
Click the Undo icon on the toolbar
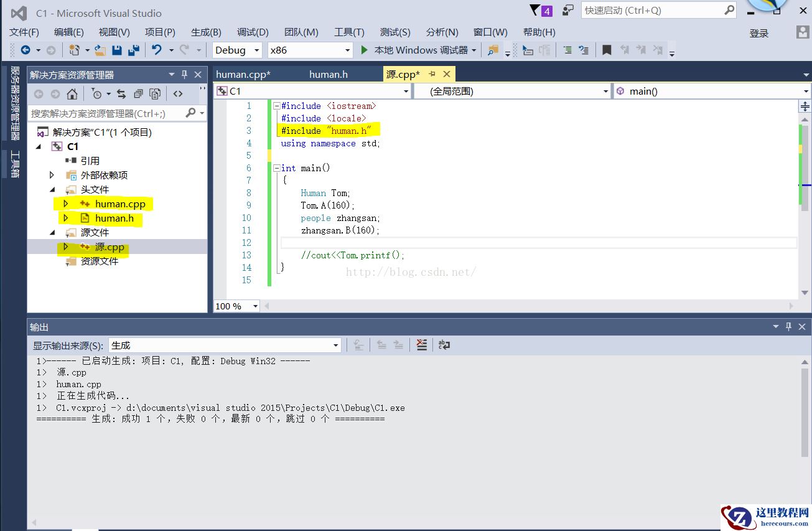[x=156, y=50]
